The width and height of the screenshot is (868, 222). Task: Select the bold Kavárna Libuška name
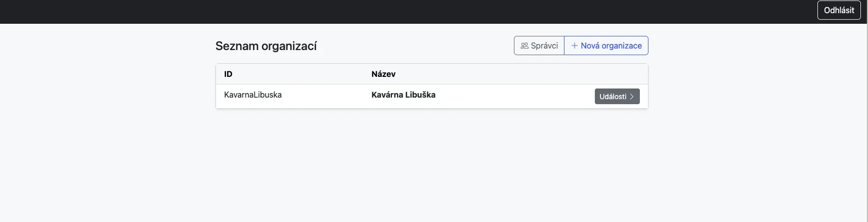(403, 95)
